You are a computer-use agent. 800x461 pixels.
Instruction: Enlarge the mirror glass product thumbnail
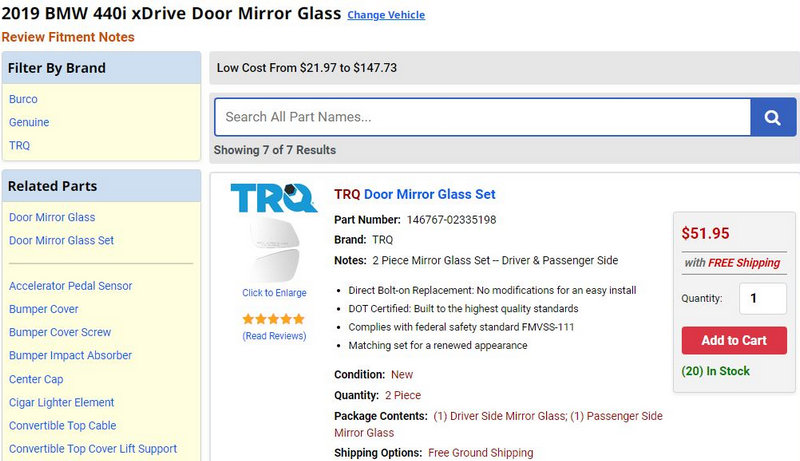coord(273,252)
